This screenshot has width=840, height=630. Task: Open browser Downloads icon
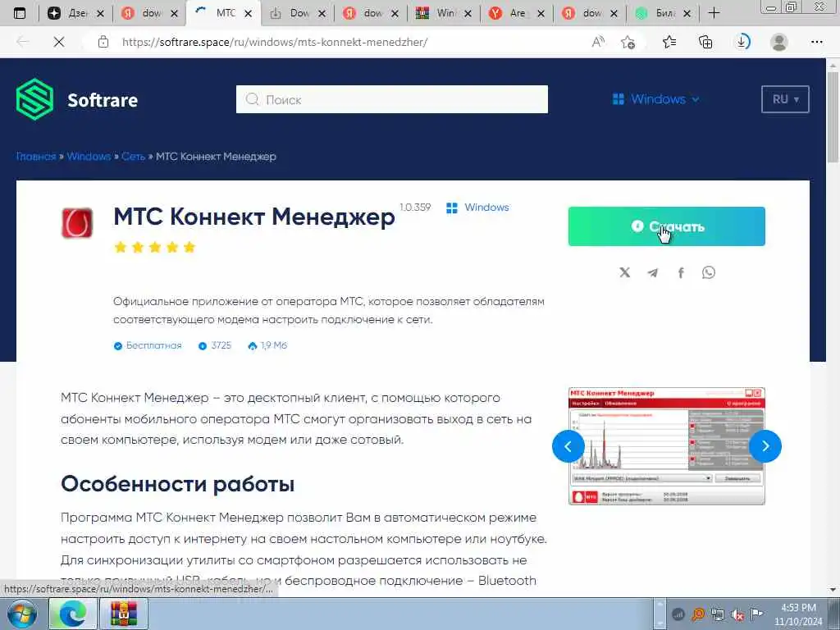click(x=742, y=42)
